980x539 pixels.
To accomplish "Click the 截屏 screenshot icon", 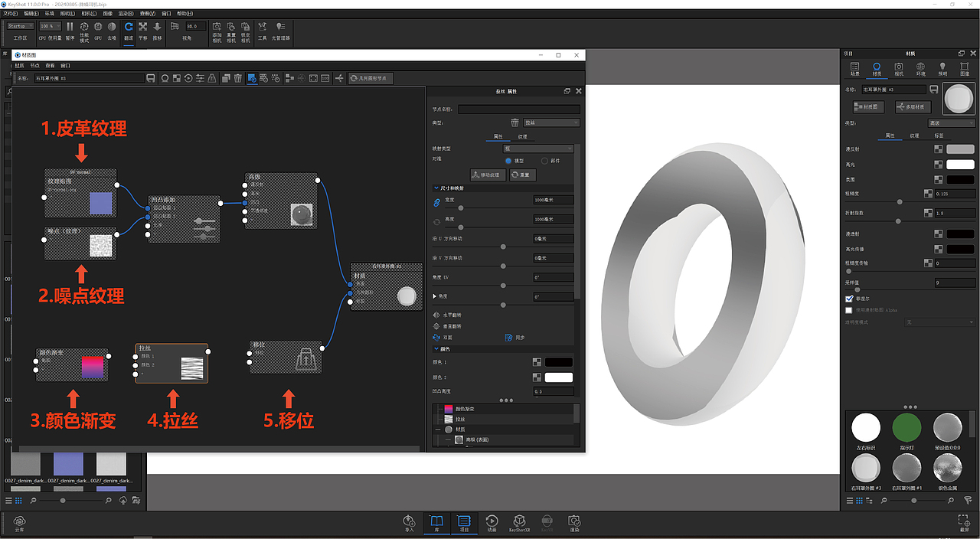I will 964,521.
